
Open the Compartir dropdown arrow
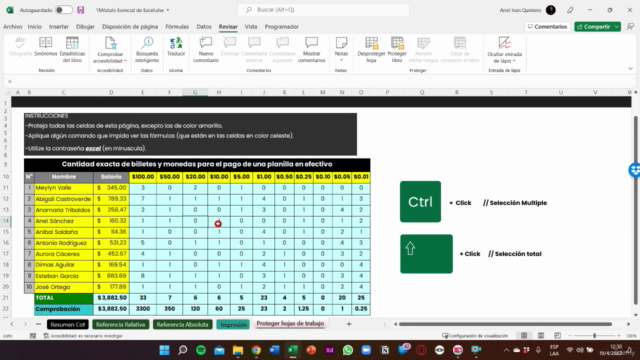pyautogui.click(x=617, y=27)
